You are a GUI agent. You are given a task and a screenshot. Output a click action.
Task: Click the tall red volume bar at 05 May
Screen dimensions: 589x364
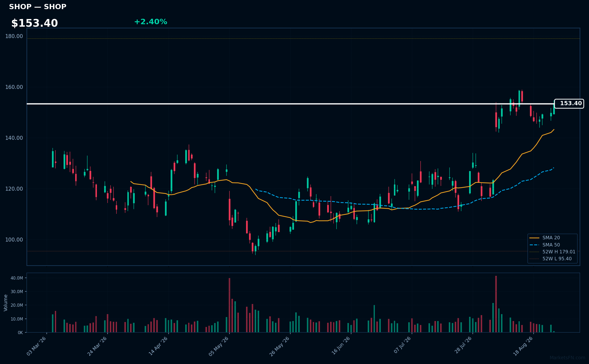click(229, 305)
